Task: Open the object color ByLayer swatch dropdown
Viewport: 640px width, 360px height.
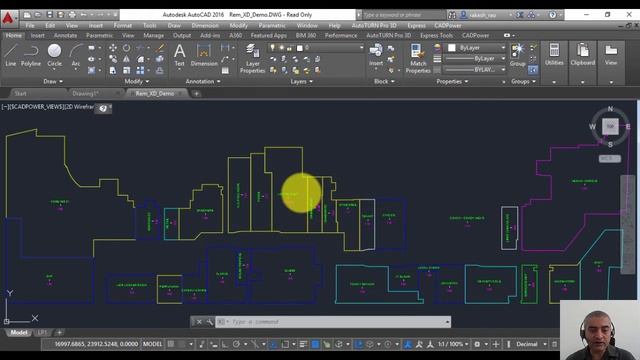Action: 475,48
